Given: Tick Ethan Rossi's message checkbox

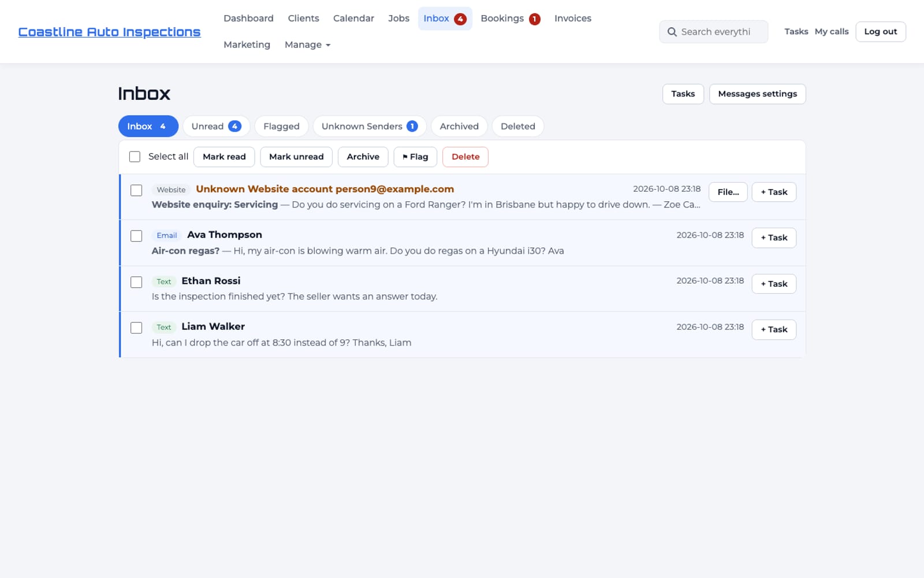Looking at the screenshot, I should tap(136, 282).
